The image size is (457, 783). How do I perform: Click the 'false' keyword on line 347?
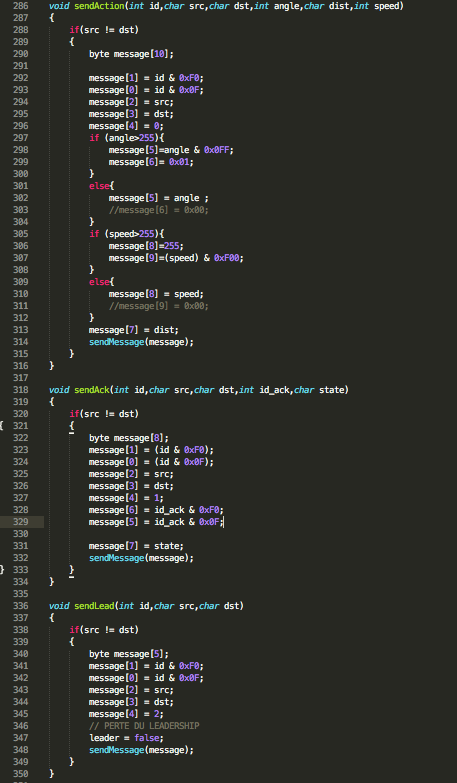(146, 738)
